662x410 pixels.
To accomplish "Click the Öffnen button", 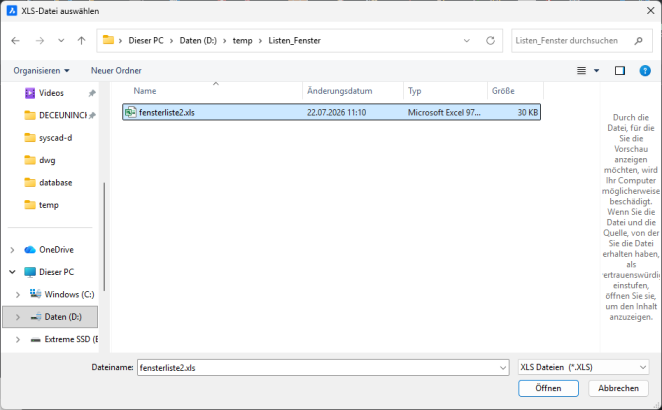I will 548,388.
